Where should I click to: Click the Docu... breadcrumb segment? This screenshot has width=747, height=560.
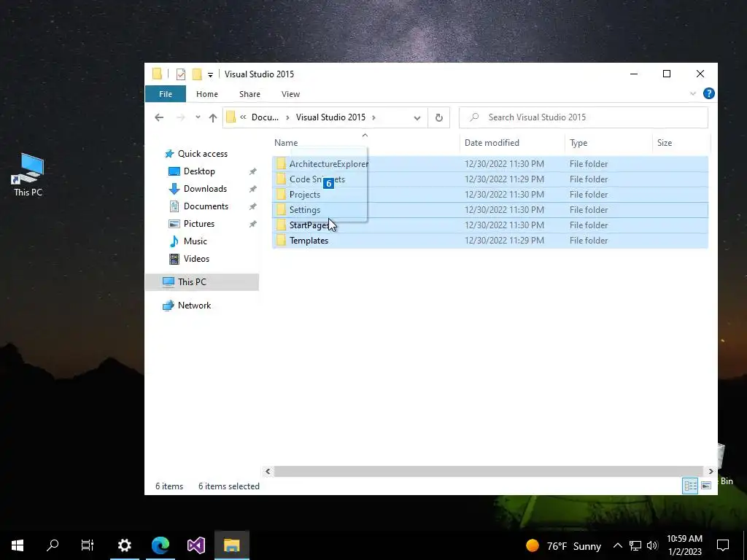point(265,117)
